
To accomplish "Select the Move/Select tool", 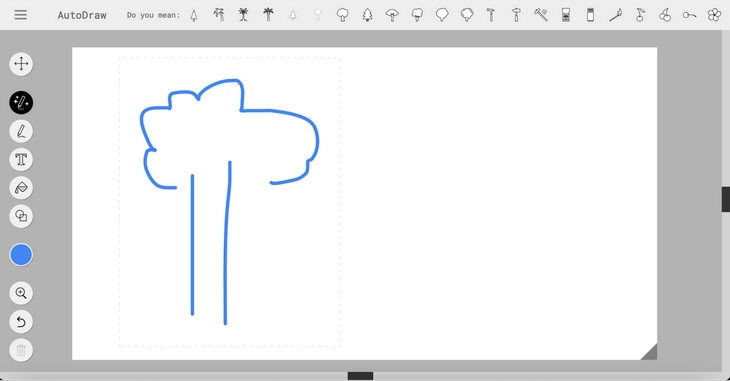I will tap(21, 63).
